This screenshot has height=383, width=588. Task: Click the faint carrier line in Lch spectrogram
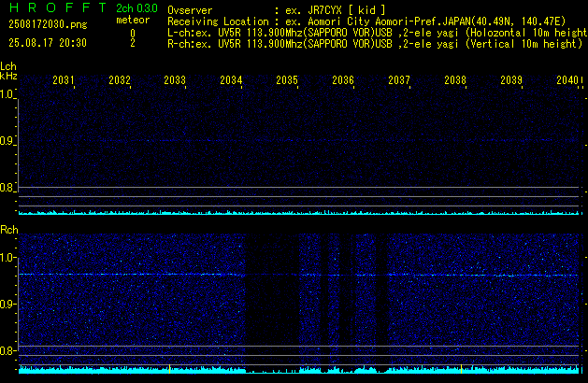pos(299,141)
